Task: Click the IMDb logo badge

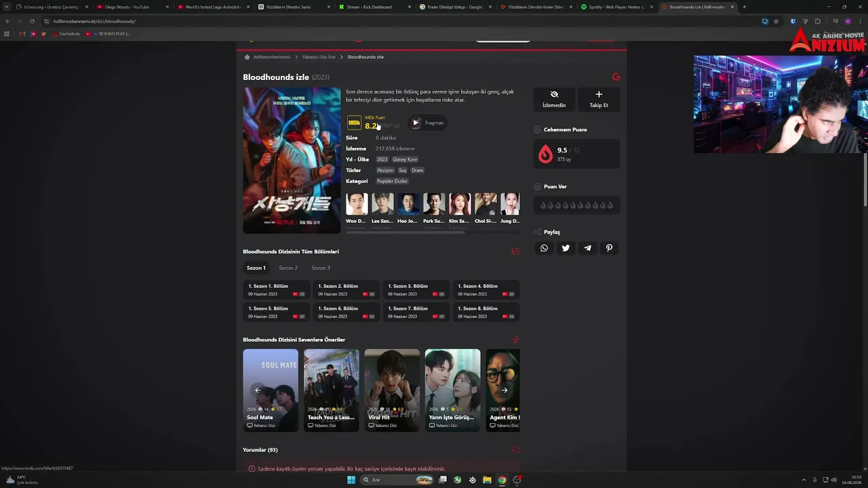Action: coord(354,123)
